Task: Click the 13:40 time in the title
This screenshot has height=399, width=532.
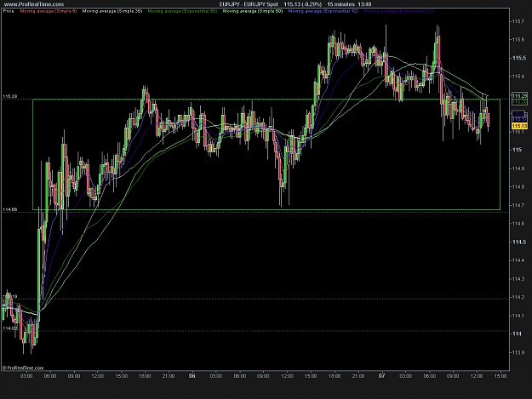Action: coord(364,4)
